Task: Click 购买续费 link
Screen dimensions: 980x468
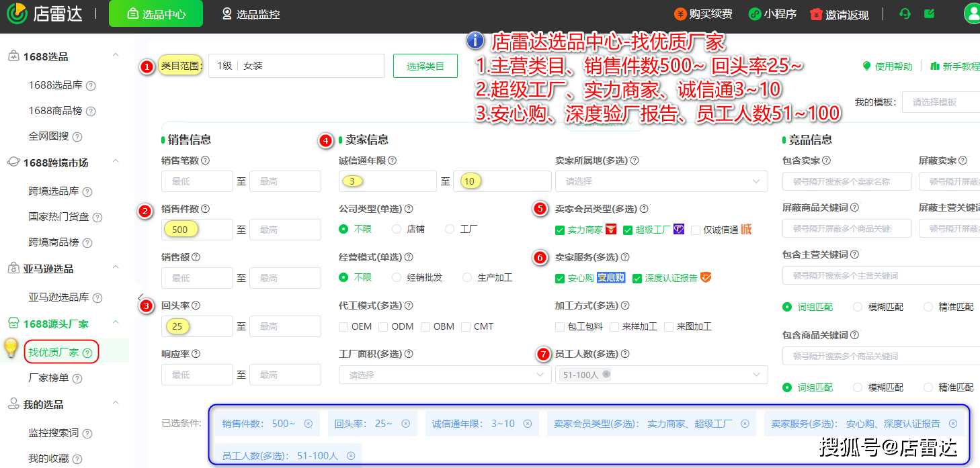Action: [x=704, y=13]
